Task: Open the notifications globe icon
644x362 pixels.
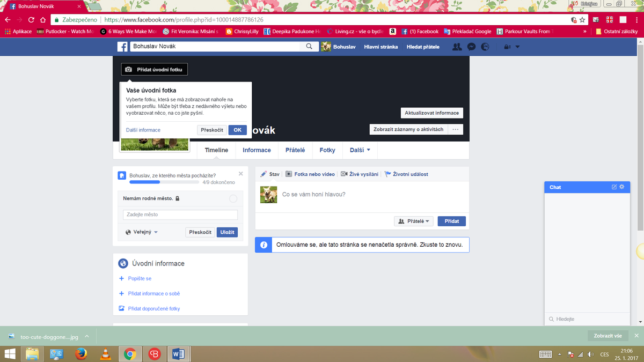Action: 485,47
